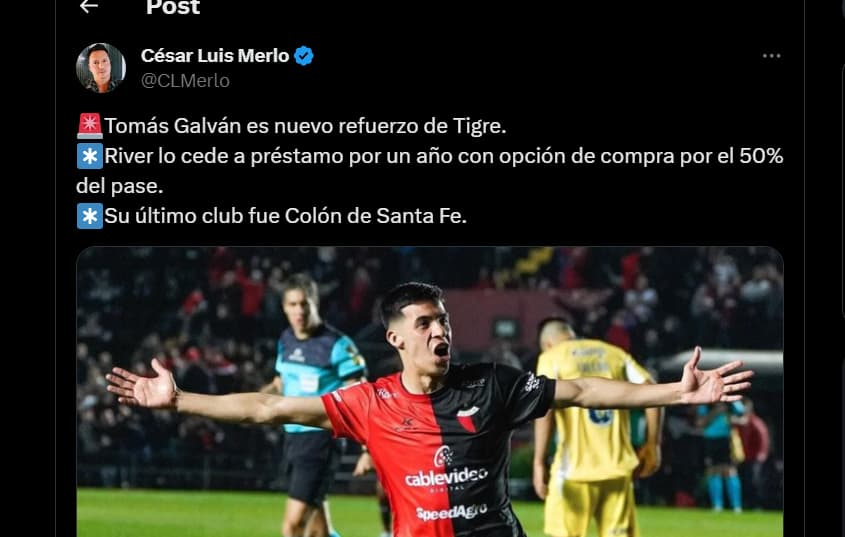
Task: Click the asterisk emoji before "Su último"
Action: (89, 216)
